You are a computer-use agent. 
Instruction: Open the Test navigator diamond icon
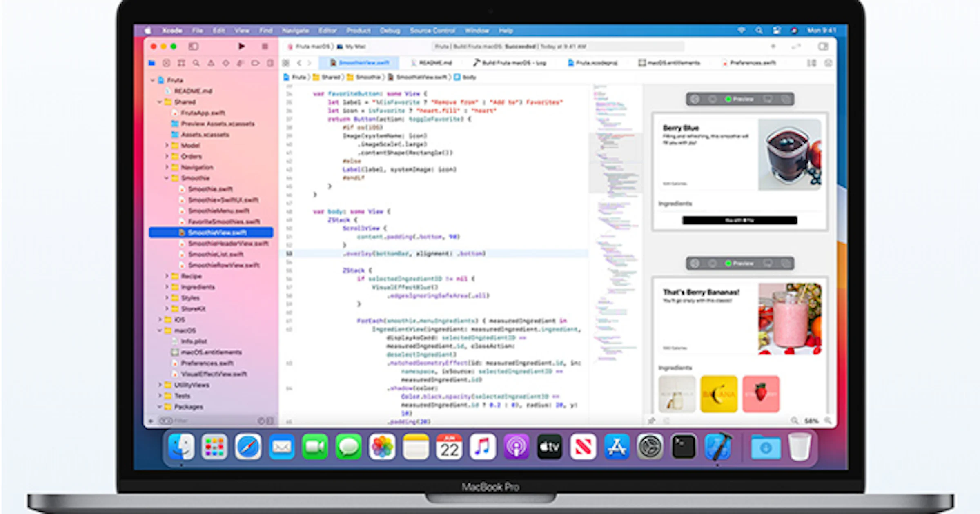[x=226, y=63]
